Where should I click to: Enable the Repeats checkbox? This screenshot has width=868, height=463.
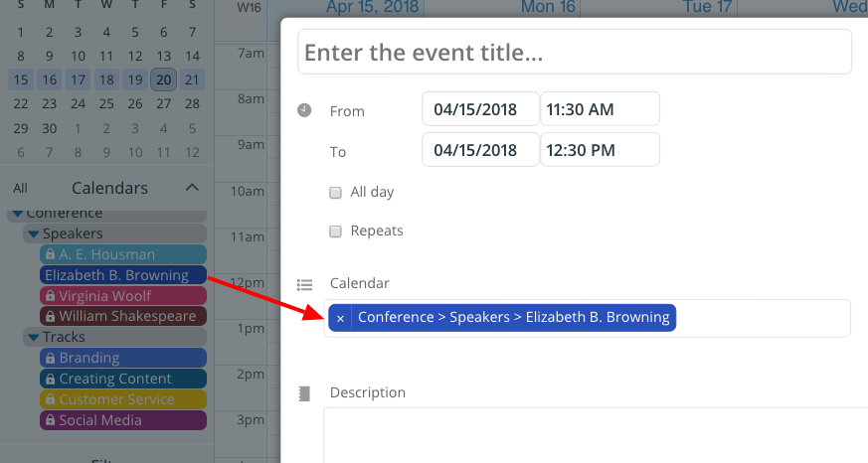[x=336, y=231]
